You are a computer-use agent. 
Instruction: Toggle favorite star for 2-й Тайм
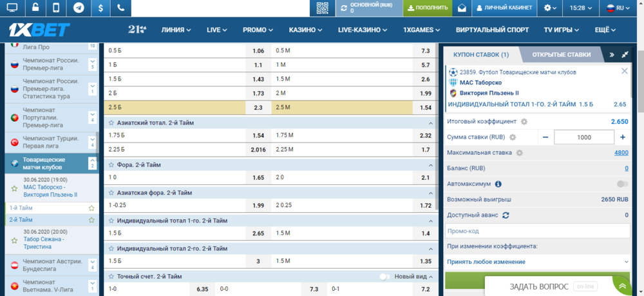click(91, 220)
